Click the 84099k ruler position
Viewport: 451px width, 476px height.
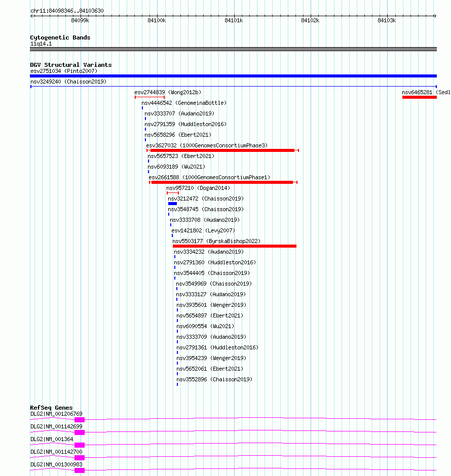(x=80, y=20)
